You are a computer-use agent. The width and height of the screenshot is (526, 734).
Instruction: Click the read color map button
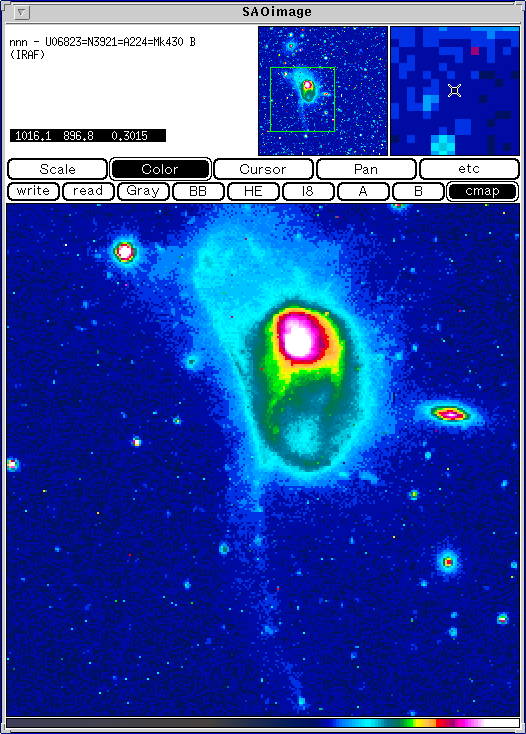[88, 191]
